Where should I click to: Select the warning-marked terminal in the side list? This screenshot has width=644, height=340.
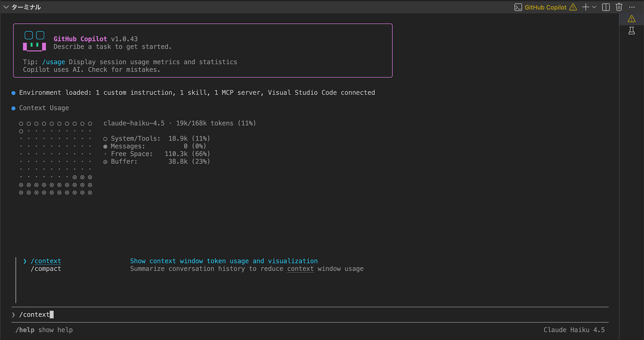point(632,19)
